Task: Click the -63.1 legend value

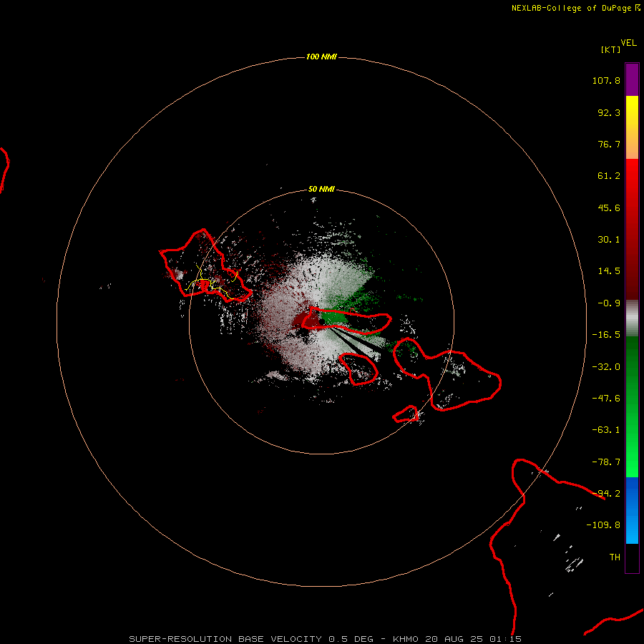Action: point(606,430)
